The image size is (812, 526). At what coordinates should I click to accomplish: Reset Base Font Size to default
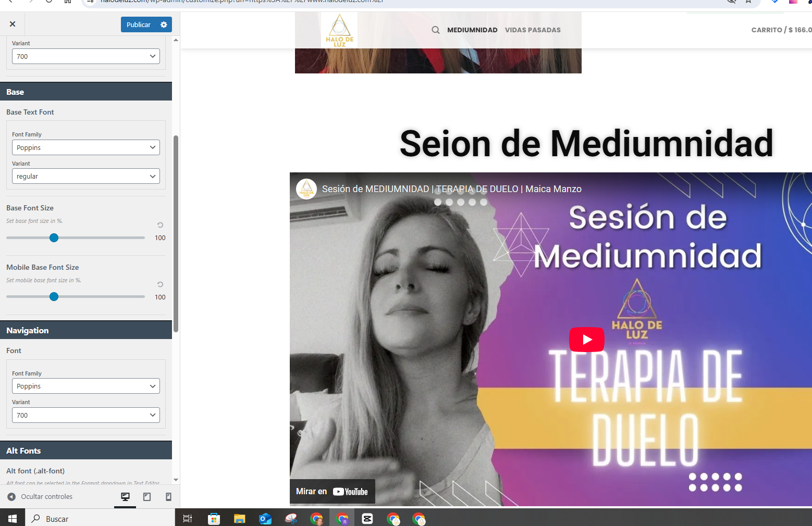(x=160, y=225)
